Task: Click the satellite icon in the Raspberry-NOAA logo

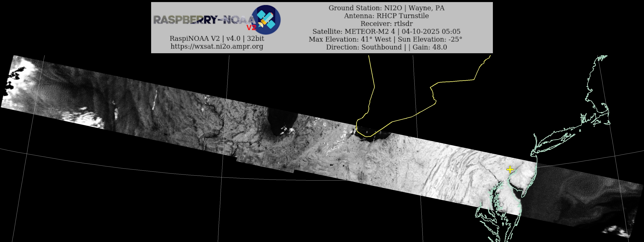Action: (x=266, y=20)
